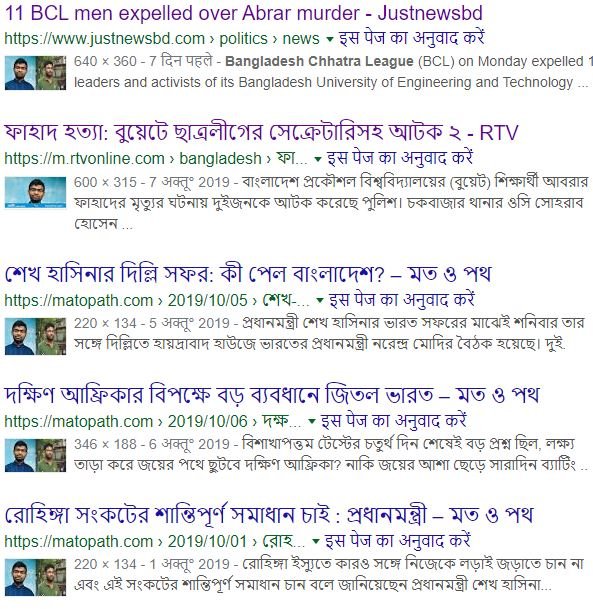Image resolution: width=593 pixels, height=609 pixels.
Task: Click thumbnail of the Rohingya crisis result
Action: 35,577
